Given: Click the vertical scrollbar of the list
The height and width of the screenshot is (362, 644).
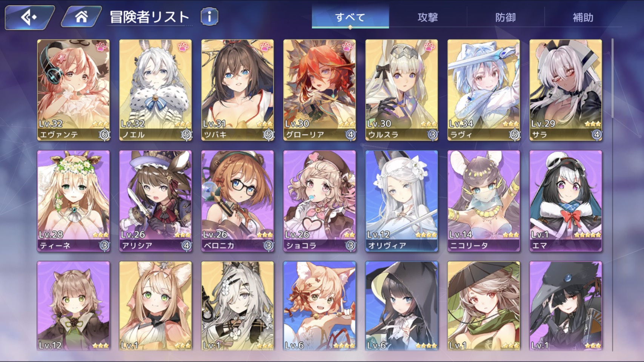Looking at the screenshot, I should pyautogui.click(x=612, y=194).
